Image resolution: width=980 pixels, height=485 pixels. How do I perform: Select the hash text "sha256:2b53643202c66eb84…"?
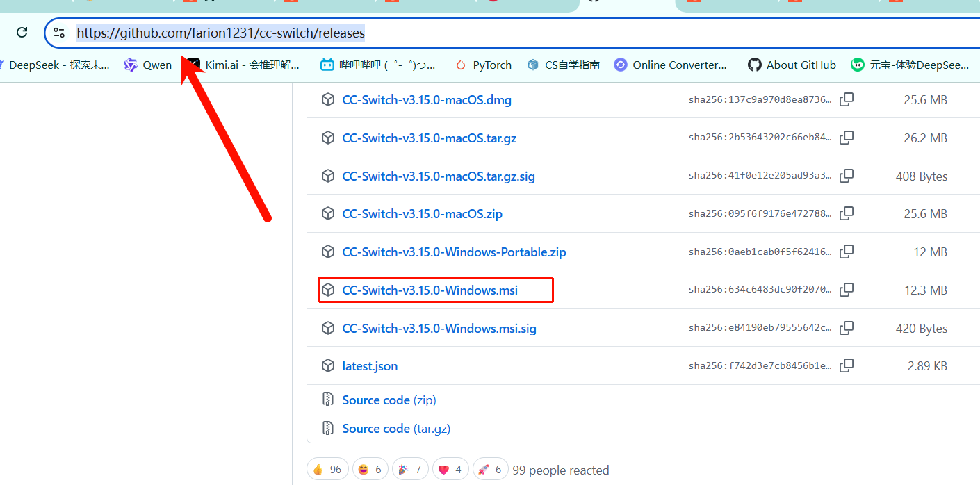pos(760,138)
